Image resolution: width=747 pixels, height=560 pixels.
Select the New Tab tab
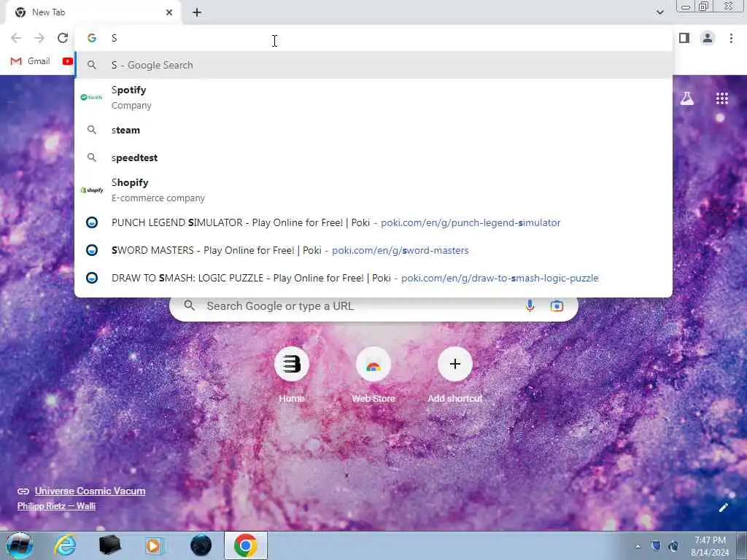point(93,12)
